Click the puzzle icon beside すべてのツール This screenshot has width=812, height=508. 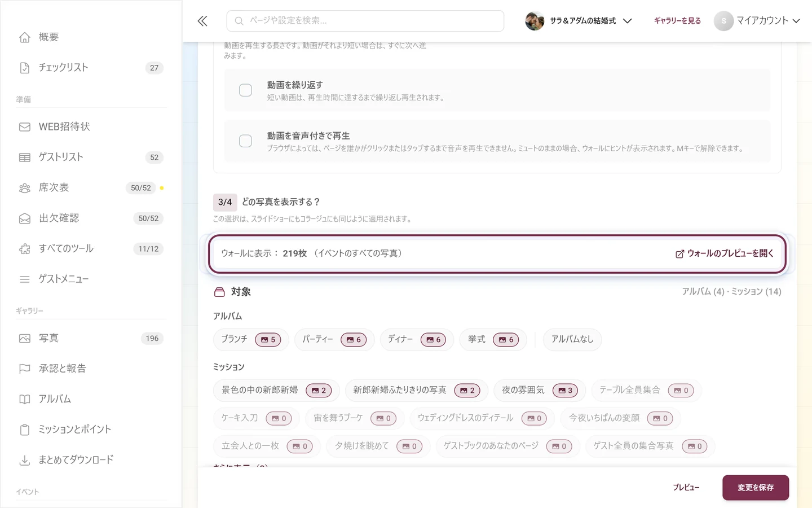25,249
